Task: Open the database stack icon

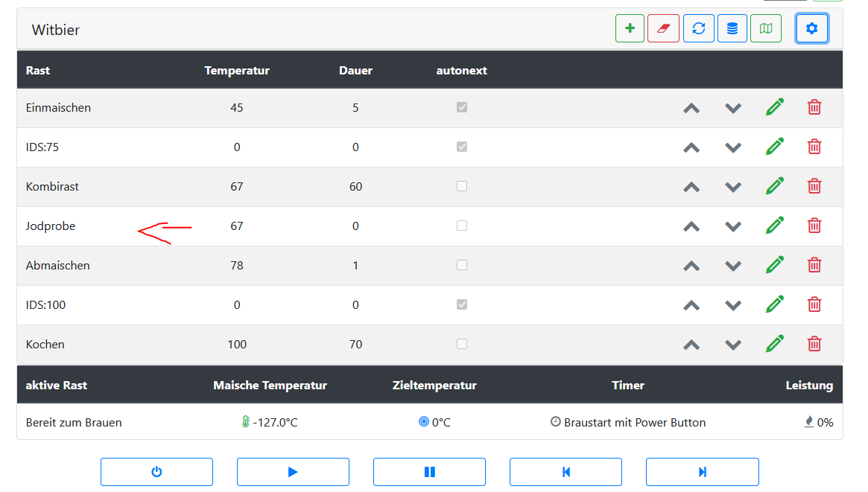Action: 732,28
